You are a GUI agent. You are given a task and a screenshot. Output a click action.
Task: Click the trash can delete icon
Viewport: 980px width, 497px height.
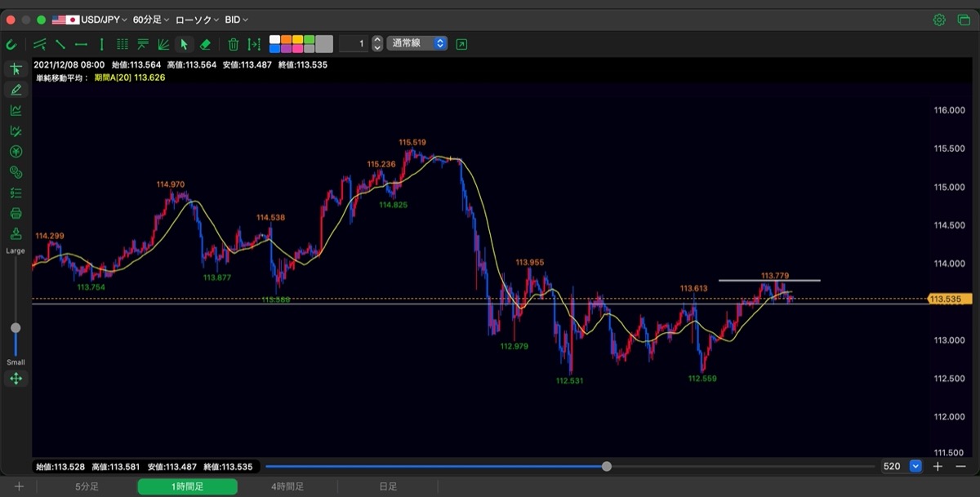coord(234,44)
